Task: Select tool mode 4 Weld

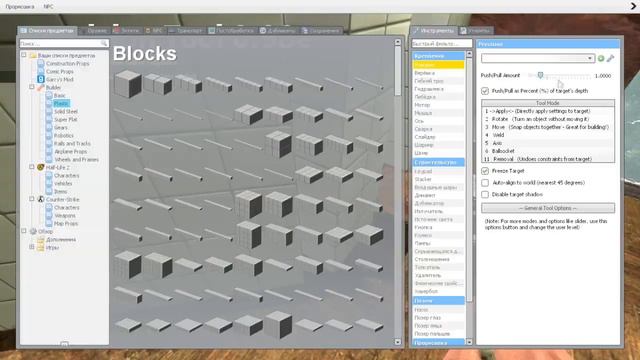Action: tap(548, 135)
